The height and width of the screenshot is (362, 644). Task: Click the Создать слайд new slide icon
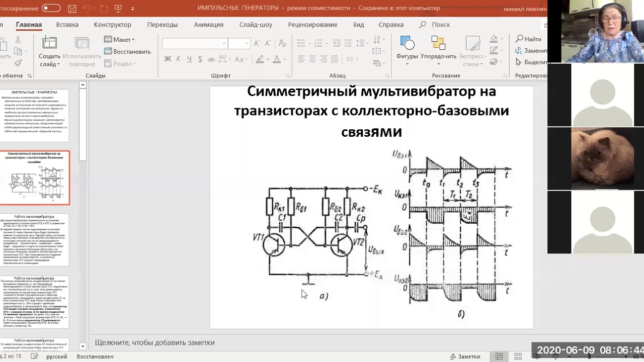[49, 44]
